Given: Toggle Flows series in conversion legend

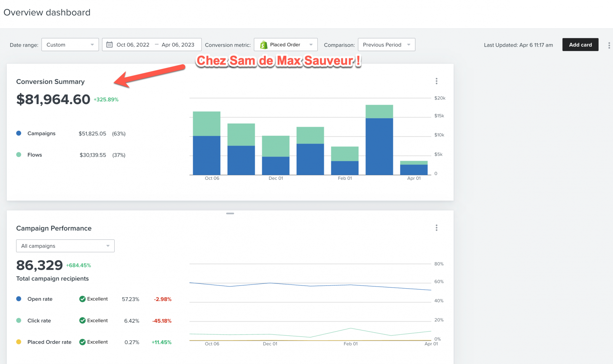Looking at the screenshot, I should click(19, 155).
